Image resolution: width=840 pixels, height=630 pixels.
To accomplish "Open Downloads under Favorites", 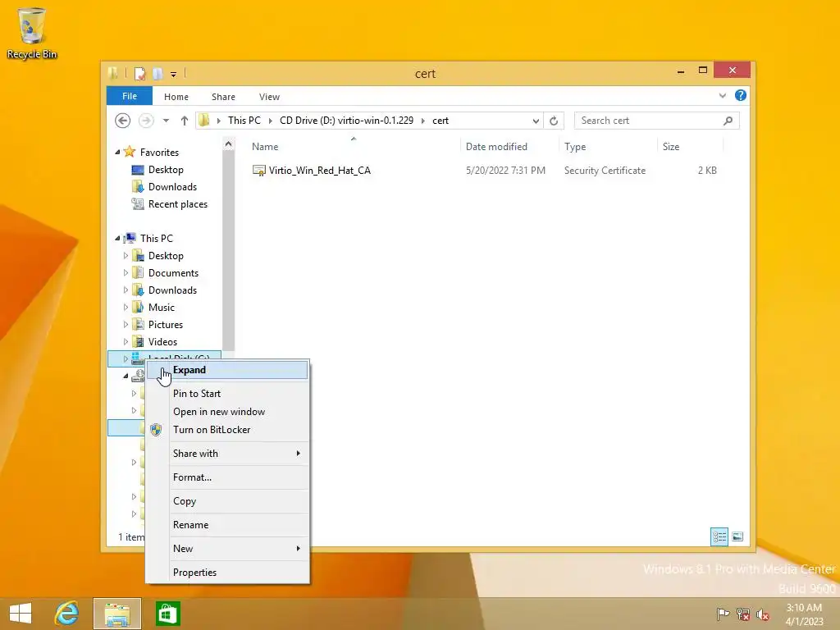I will tap(172, 187).
